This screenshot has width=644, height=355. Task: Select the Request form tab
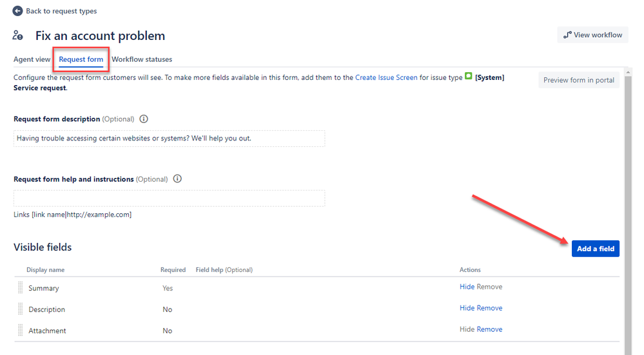click(x=81, y=59)
